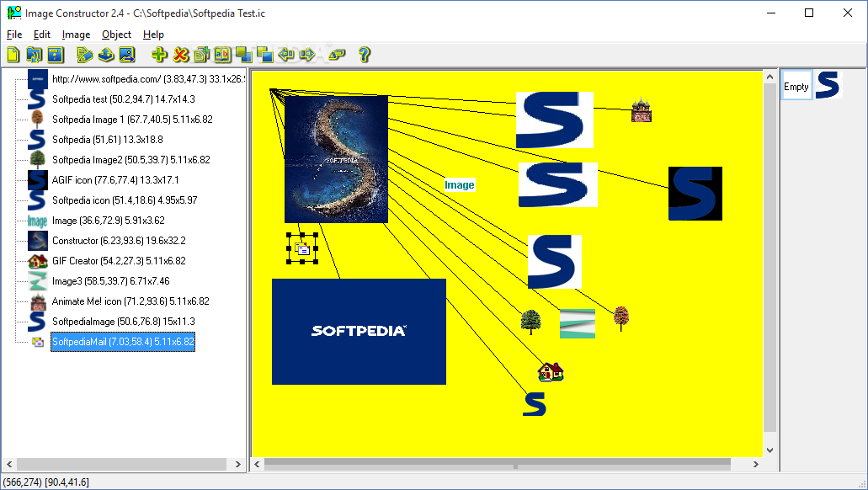The height and width of the screenshot is (490, 868).
Task: Click the send to back icon
Action: click(x=265, y=54)
